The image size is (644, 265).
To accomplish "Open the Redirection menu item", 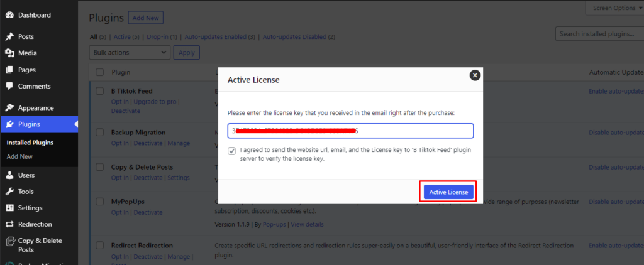I will [x=35, y=224].
